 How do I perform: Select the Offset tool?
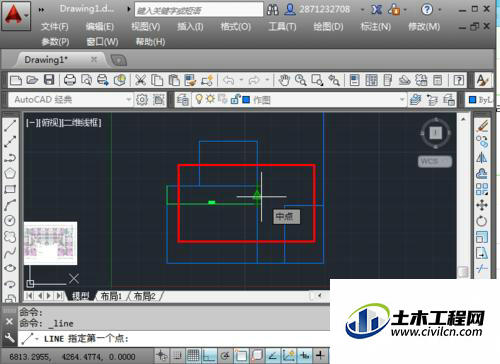pyautogui.click(x=482, y=173)
